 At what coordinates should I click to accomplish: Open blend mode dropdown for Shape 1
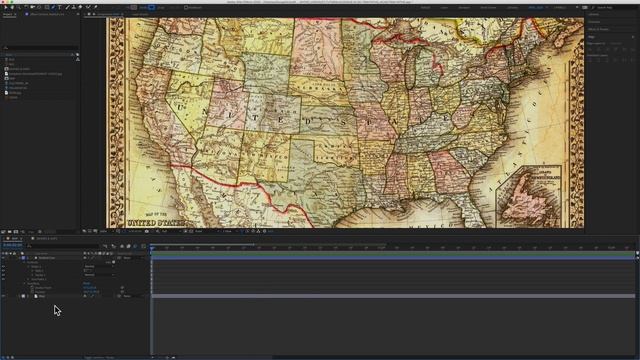[100, 267]
